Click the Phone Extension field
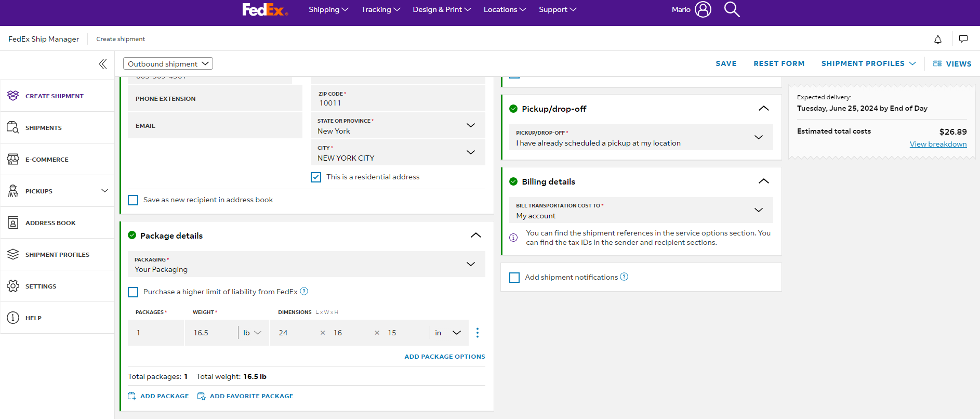The width and height of the screenshot is (980, 419). coord(215,98)
